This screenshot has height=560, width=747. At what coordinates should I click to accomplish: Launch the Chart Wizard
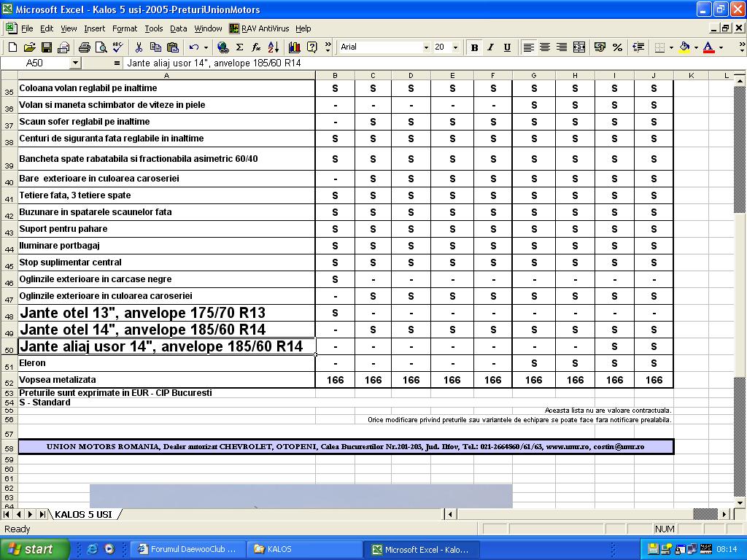tap(295, 47)
